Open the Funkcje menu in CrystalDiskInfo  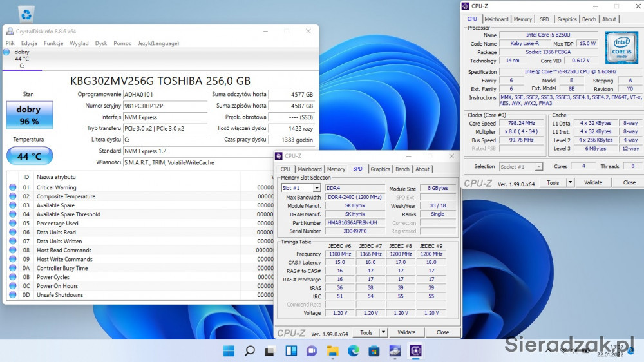[53, 43]
